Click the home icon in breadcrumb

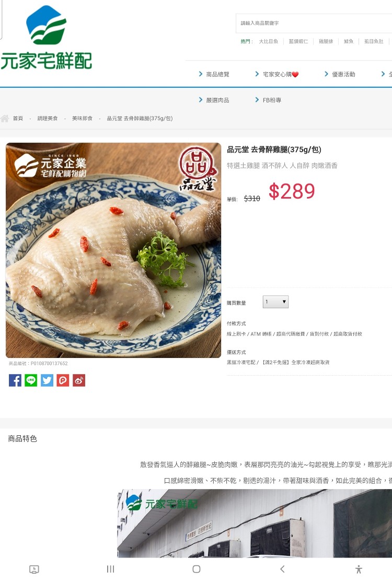5,119
